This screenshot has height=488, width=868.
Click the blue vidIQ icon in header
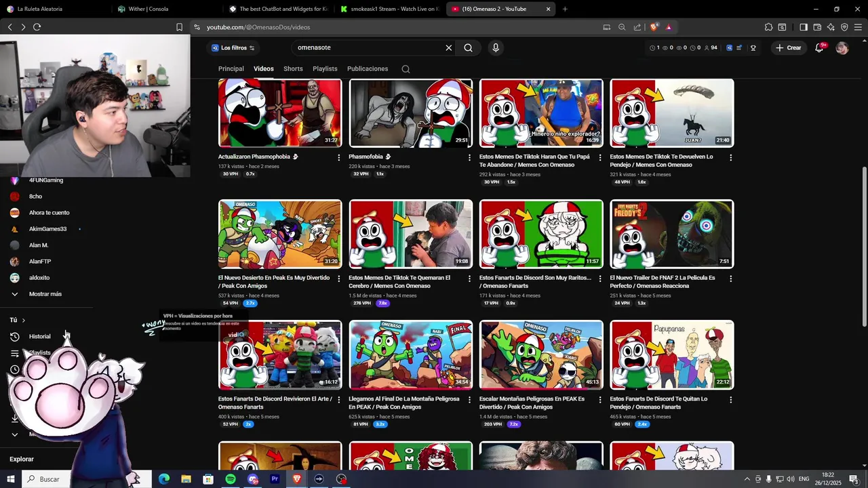coord(730,47)
